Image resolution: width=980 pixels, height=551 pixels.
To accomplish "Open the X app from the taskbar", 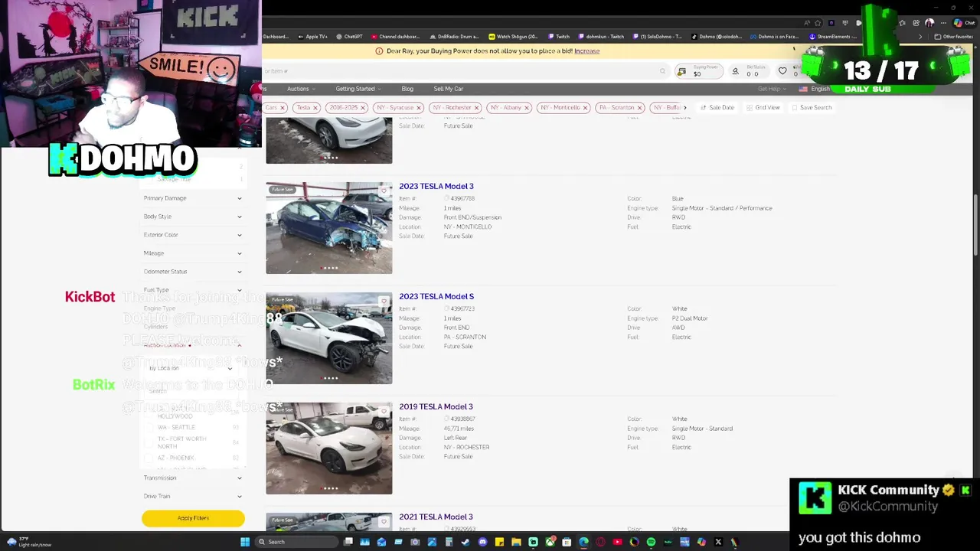I will coord(718,542).
